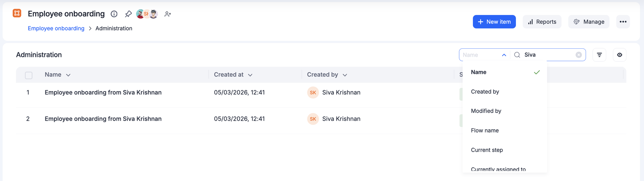Viewport: 644px width, 181px height.
Task: Open the filter icon button
Action: 599,55
